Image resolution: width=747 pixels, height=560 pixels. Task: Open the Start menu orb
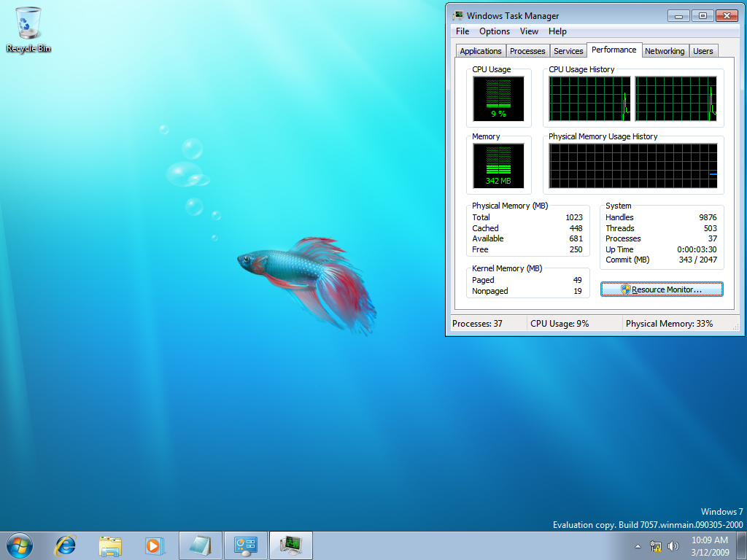pos(20,545)
